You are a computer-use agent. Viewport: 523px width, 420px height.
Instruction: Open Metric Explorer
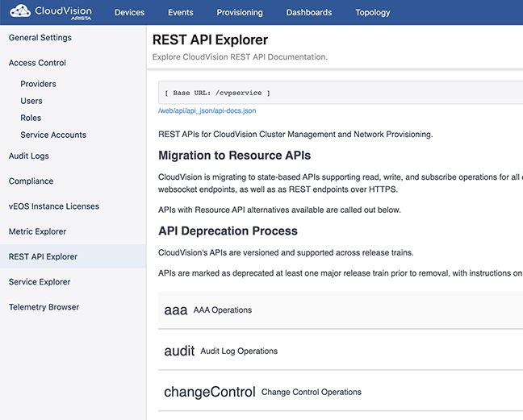[37, 231]
